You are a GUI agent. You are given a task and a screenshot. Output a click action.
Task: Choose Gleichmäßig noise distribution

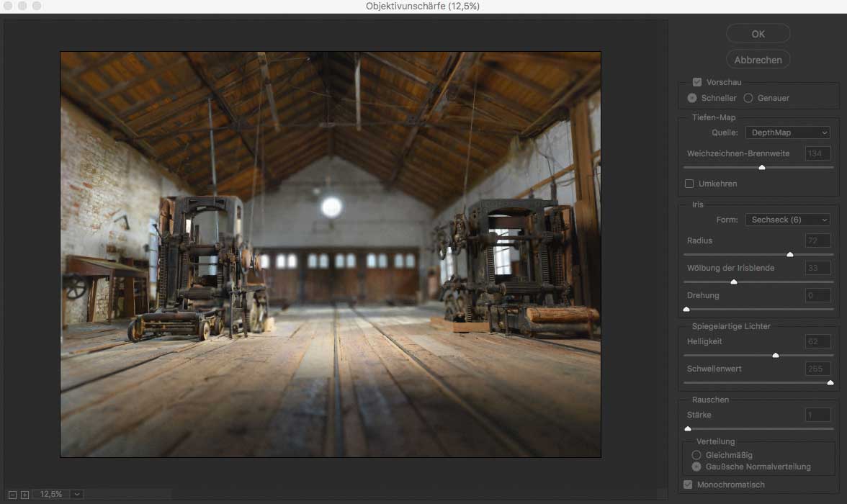(696, 455)
